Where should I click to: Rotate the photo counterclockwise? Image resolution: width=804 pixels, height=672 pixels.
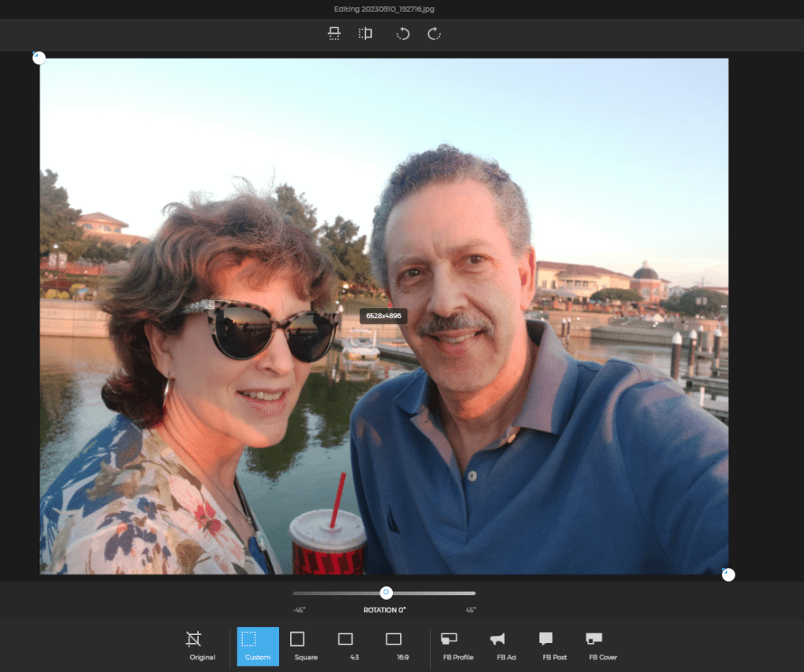coord(402,34)
